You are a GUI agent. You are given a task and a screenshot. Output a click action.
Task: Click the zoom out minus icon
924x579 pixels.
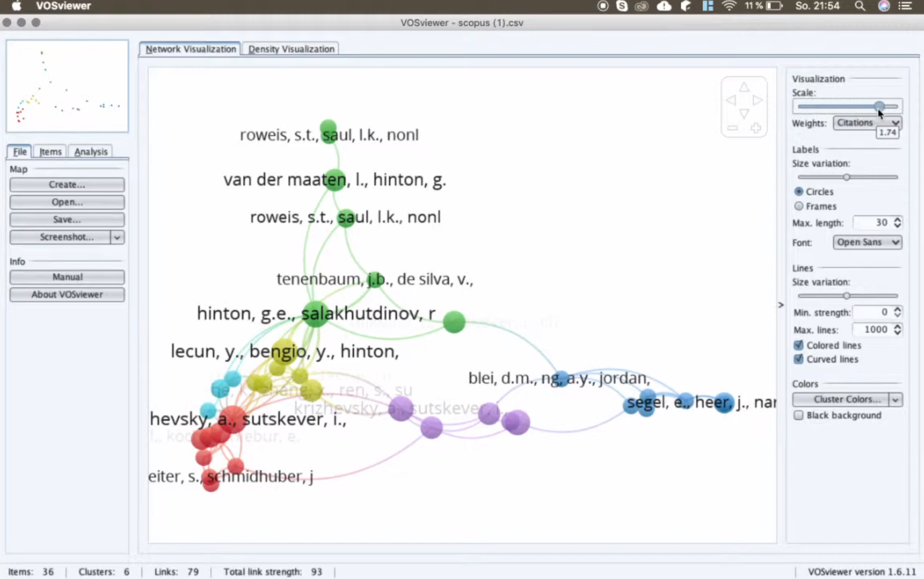click(732, 128)
